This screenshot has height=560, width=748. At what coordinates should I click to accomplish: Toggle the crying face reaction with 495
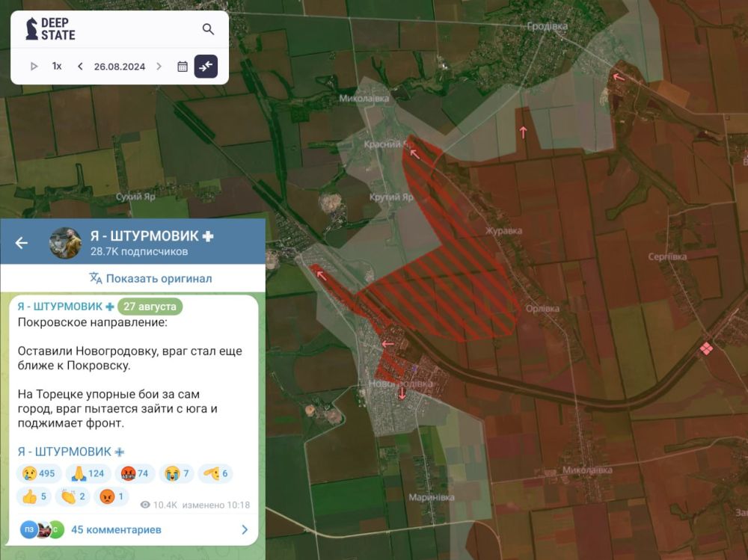38,473
